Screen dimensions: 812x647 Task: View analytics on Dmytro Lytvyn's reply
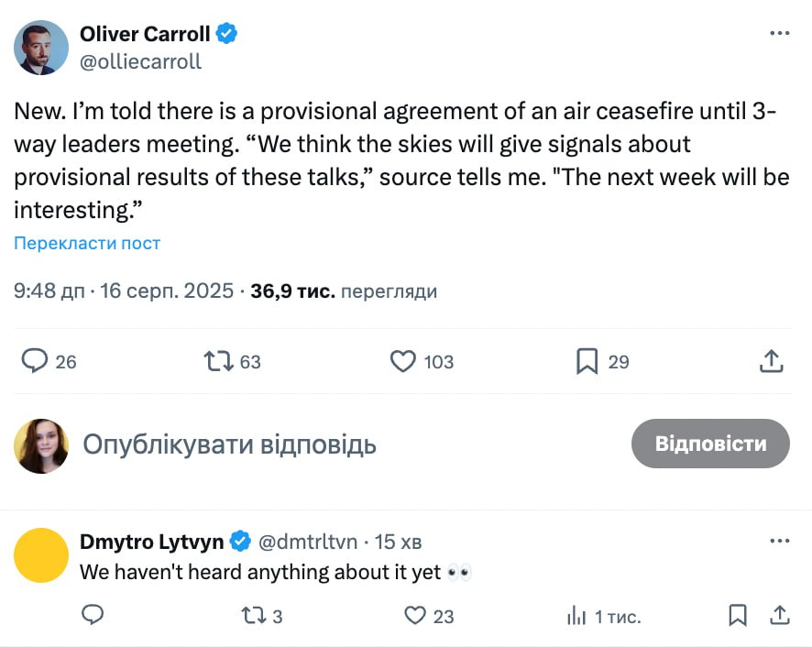[576, 615]
